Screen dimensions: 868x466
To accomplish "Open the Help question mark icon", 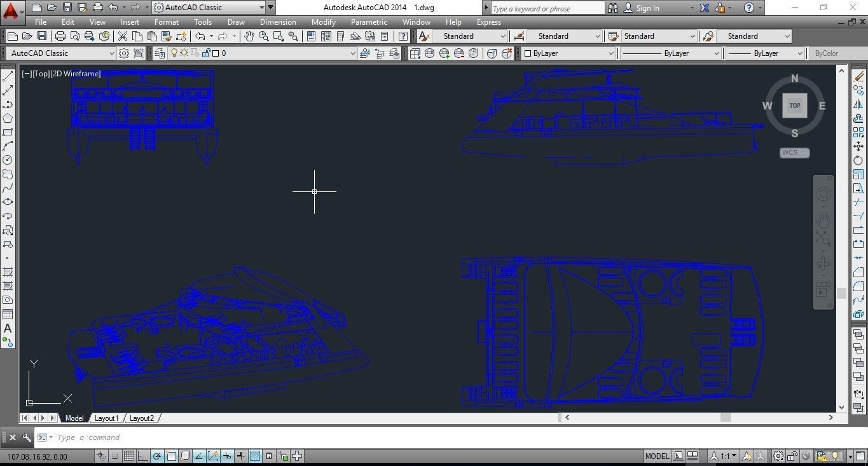I will tap(403, 36).
